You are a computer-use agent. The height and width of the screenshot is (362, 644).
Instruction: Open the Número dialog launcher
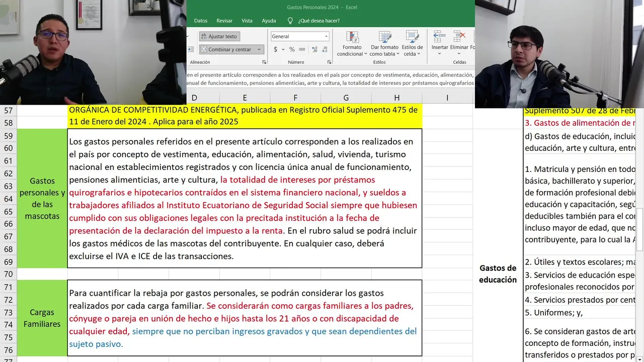click(330, 62)
